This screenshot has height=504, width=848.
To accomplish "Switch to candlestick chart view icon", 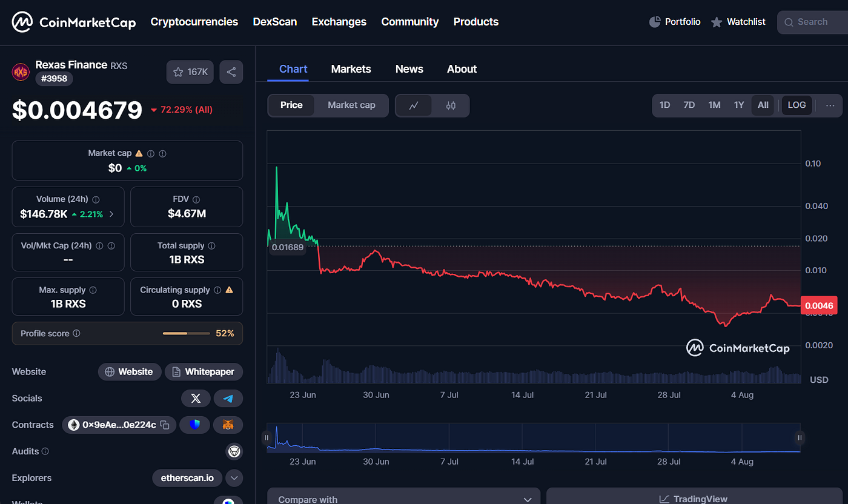I will click(451, 105).
